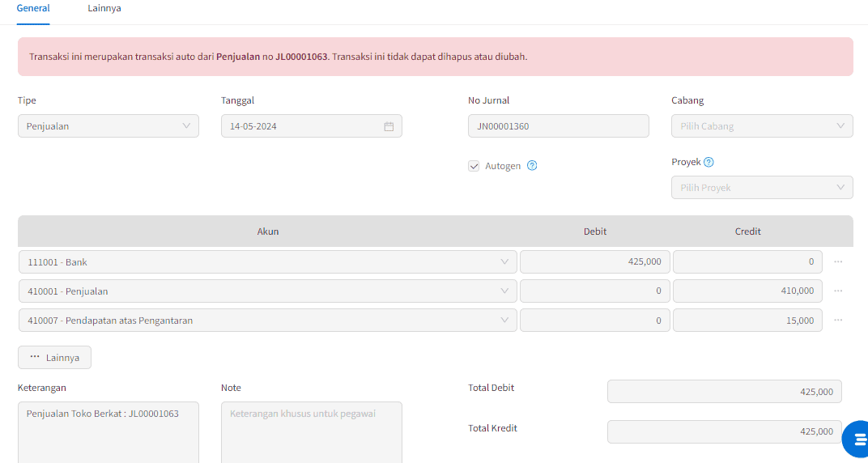Viewport: 868px width, 463px height.
Task: Switch to the General tab
Action: pos(33,8)
